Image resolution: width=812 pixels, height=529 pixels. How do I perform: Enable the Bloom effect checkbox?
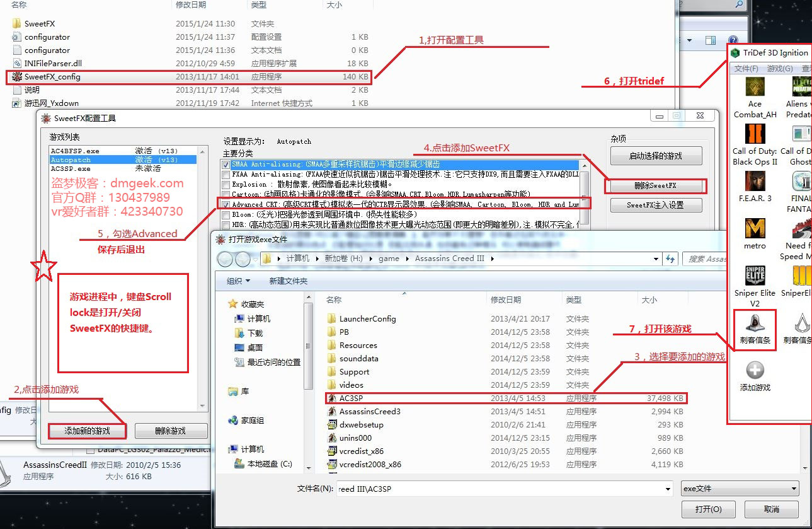point(226,214)
